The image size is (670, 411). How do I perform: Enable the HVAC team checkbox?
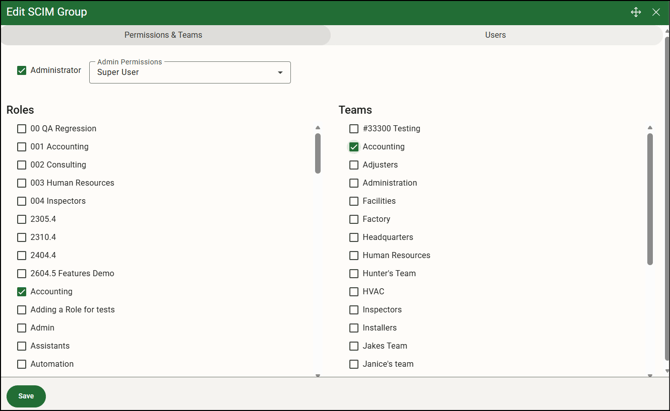pyautogui.click(x=354, y=292)
